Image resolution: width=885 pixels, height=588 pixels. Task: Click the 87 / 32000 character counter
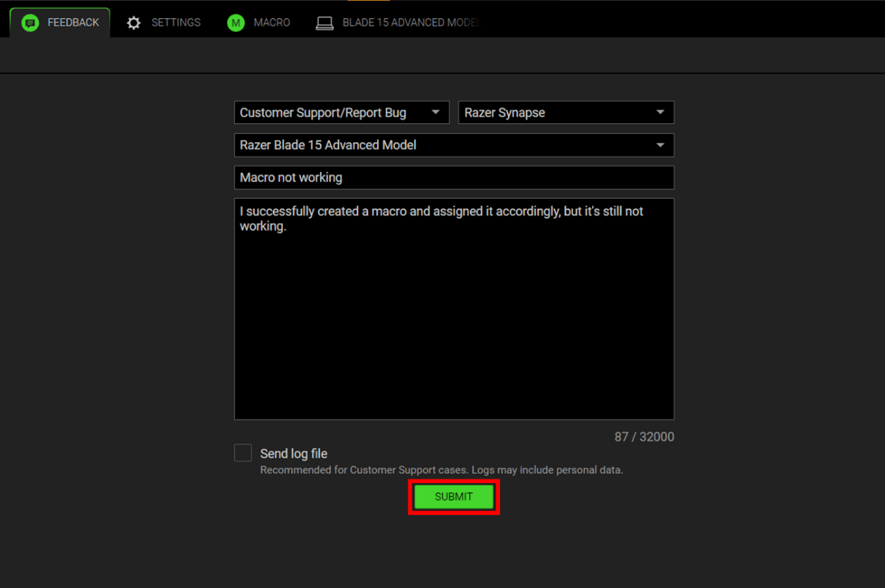[644, 437]
